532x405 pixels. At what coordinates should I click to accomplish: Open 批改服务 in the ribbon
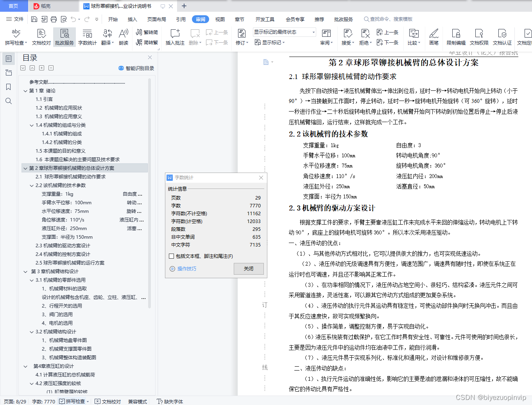64,37
